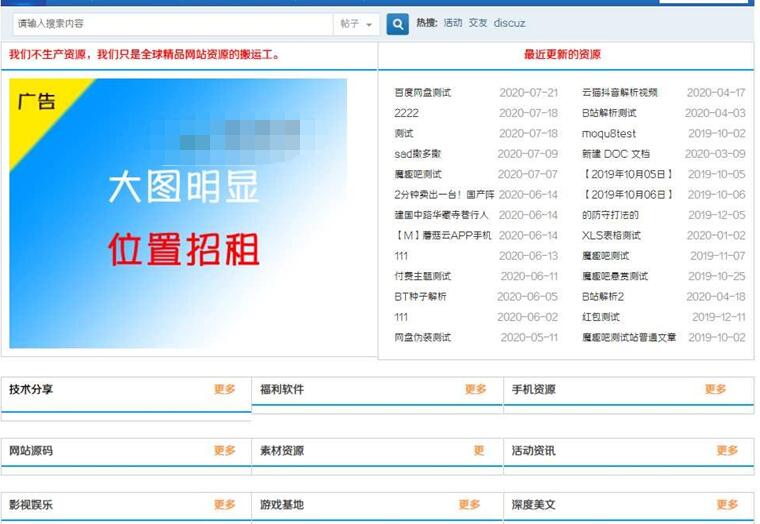Open the 新建 DOC 文档 post
The image size is (760, 524).
pyautogui.click(x=616, y=154)
